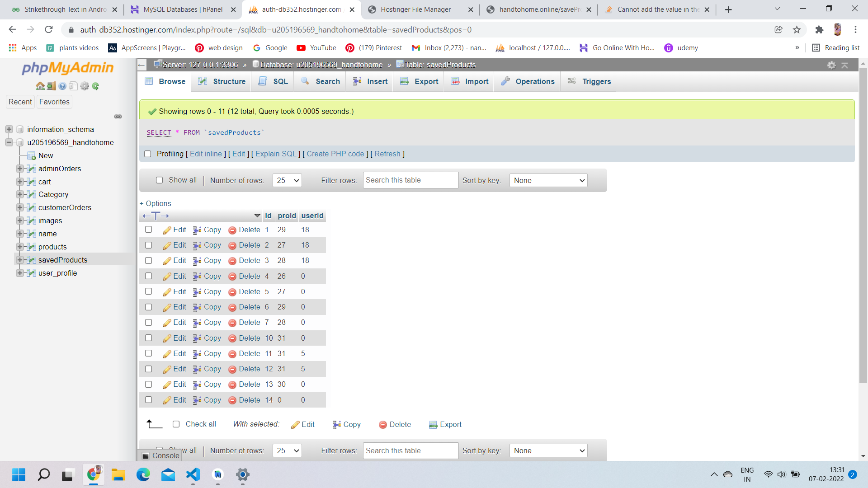Image resolution: width=868 pixels, height=488 pixels.
Task: Click the log out door icon
Action: [51, 86]
